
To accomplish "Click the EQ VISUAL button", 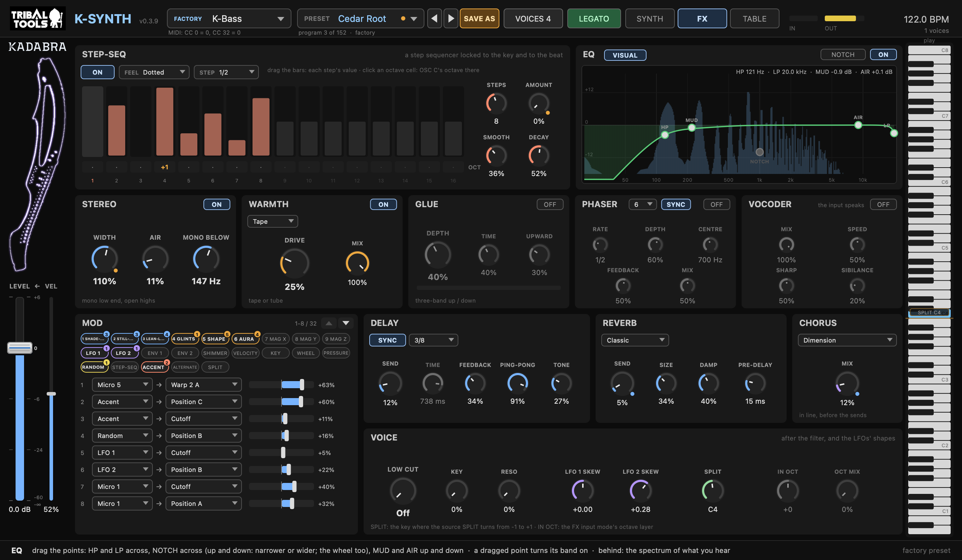I will [625, 55].
